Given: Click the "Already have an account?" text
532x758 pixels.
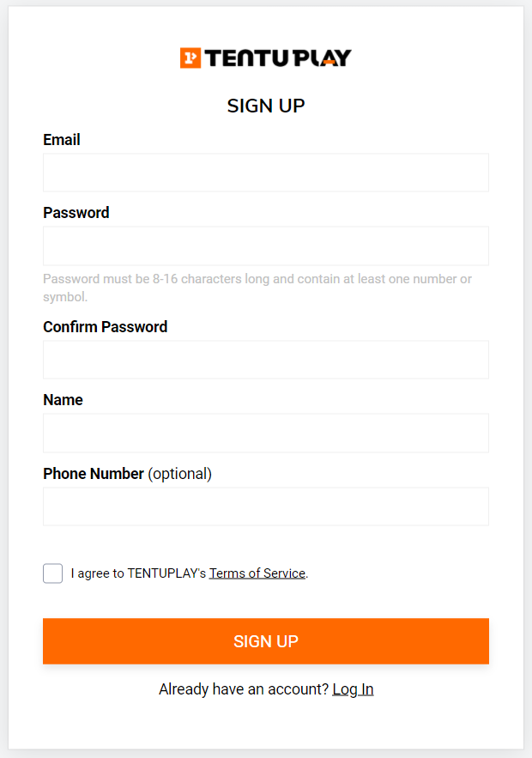Looking at the screenshot, I should [244, 688].
